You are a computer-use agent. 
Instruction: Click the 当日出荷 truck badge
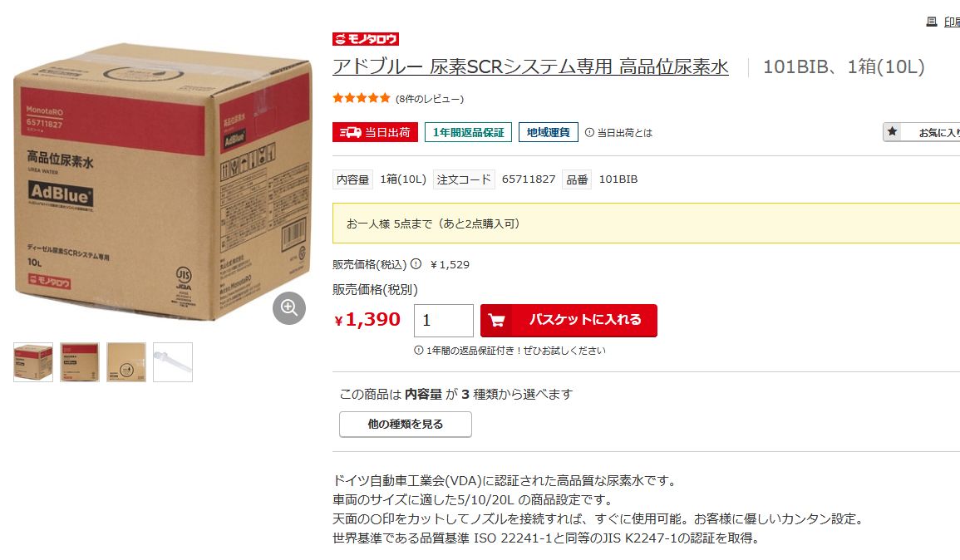[376, 132]
